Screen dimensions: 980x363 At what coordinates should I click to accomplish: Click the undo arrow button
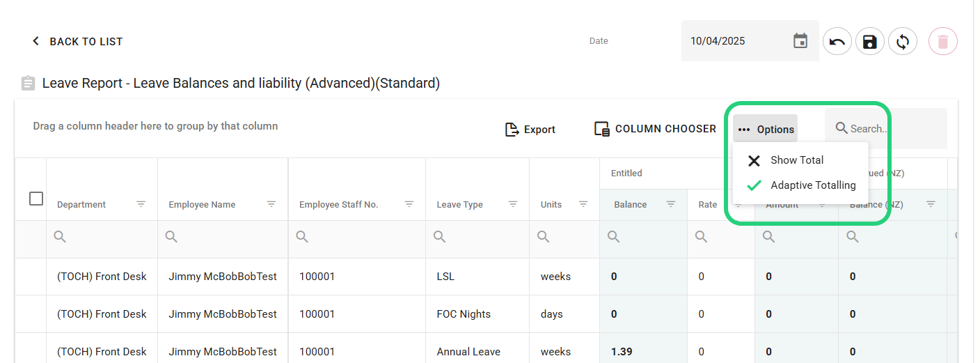point(837,42)
